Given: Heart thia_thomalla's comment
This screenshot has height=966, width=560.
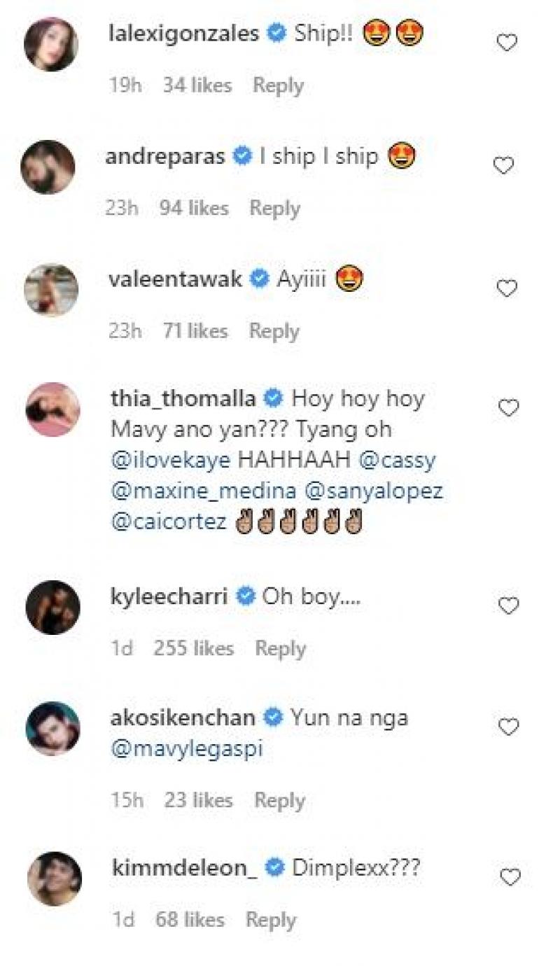Looking at the screenshot, I should [507, 408].
